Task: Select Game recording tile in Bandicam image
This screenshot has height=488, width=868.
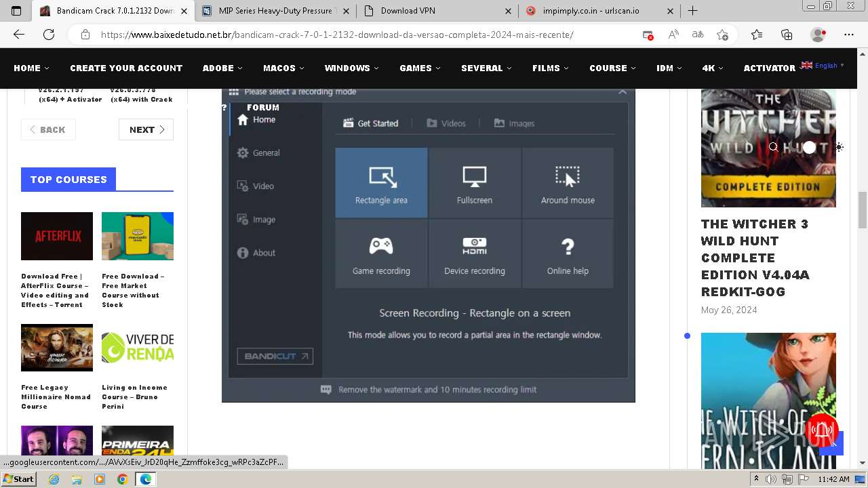Action: (x=381, y=254)
